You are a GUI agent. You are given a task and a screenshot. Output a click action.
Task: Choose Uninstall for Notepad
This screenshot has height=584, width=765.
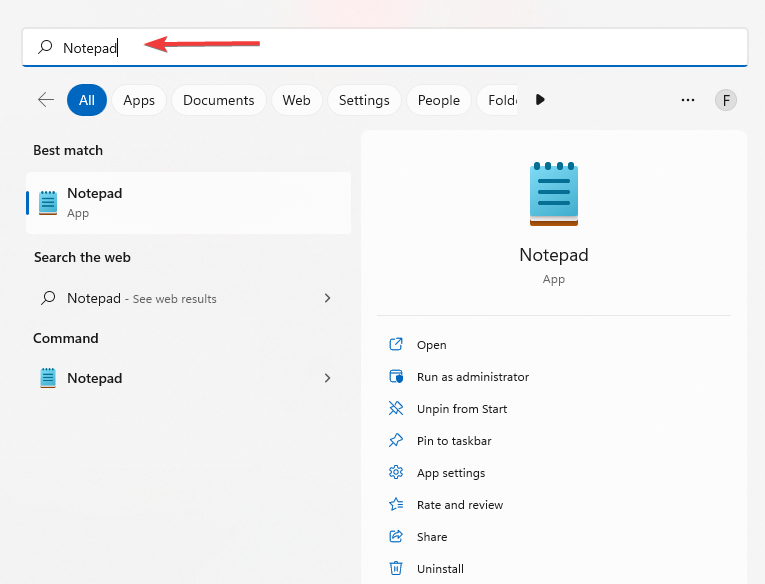click(554, 569)
